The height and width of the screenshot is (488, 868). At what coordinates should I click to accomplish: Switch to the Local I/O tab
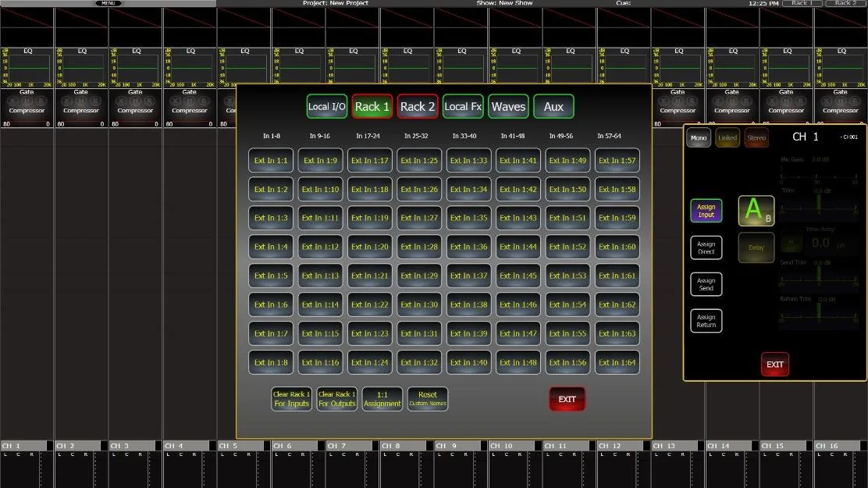pyautogui.click(x=326, y=106)
